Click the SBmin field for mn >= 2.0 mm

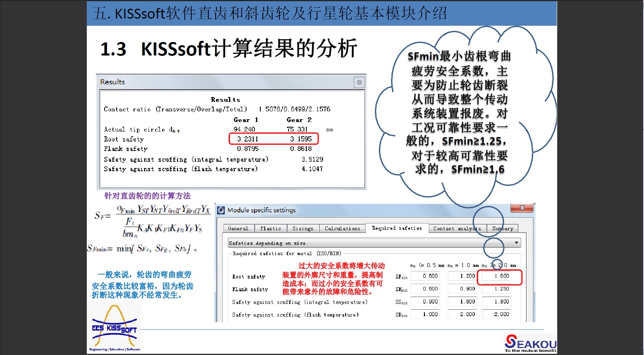(x=497, y=314)
